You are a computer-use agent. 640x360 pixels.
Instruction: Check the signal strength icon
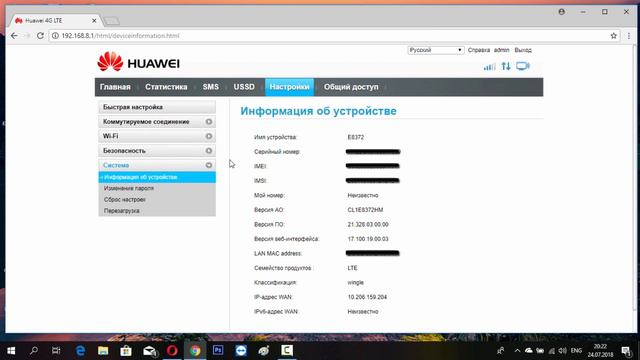(489, 66)
